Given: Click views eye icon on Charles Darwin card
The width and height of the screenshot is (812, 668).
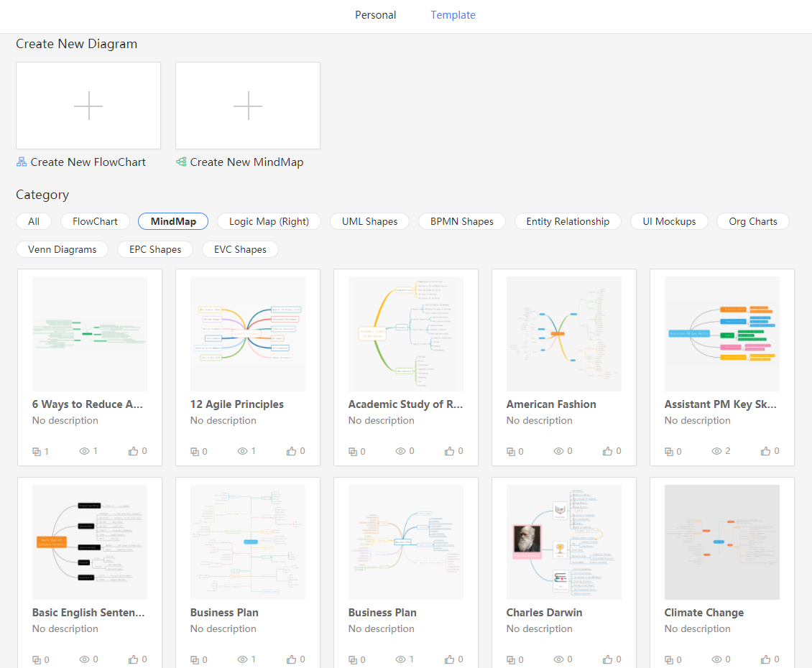Looking at the screenshot, I should coord(558,659).
